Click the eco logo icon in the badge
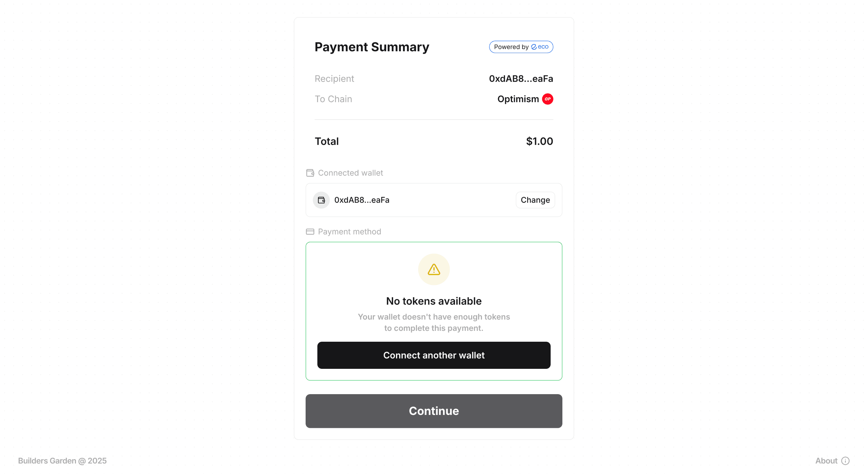868x474 pixels. (x=534, y=47)
